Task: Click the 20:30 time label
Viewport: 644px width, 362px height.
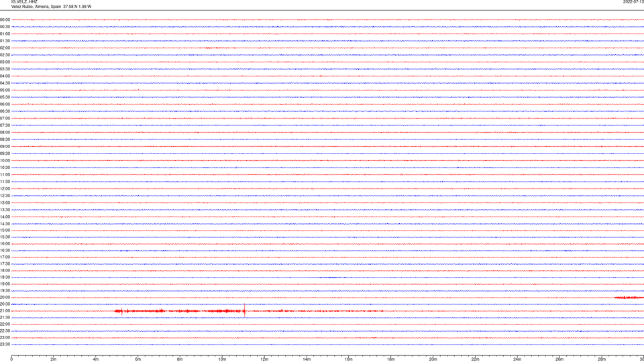Action: coord(5,304)
